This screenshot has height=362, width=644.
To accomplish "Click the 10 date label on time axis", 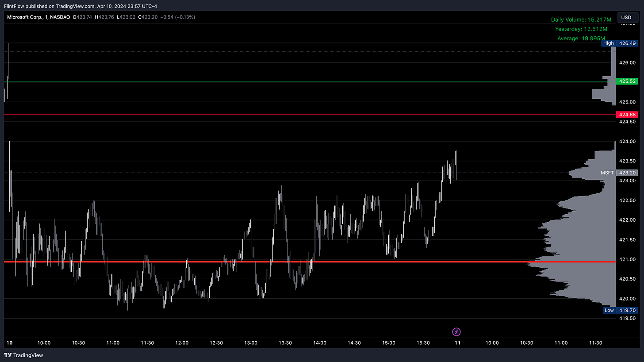I will pyautogui.click(x=9, y=343).
